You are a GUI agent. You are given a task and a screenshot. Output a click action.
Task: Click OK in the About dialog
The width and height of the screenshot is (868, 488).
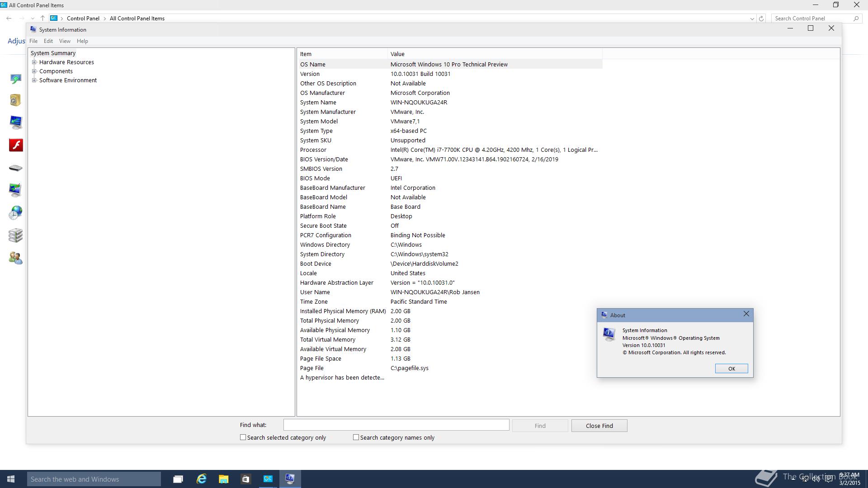[731, 369]
